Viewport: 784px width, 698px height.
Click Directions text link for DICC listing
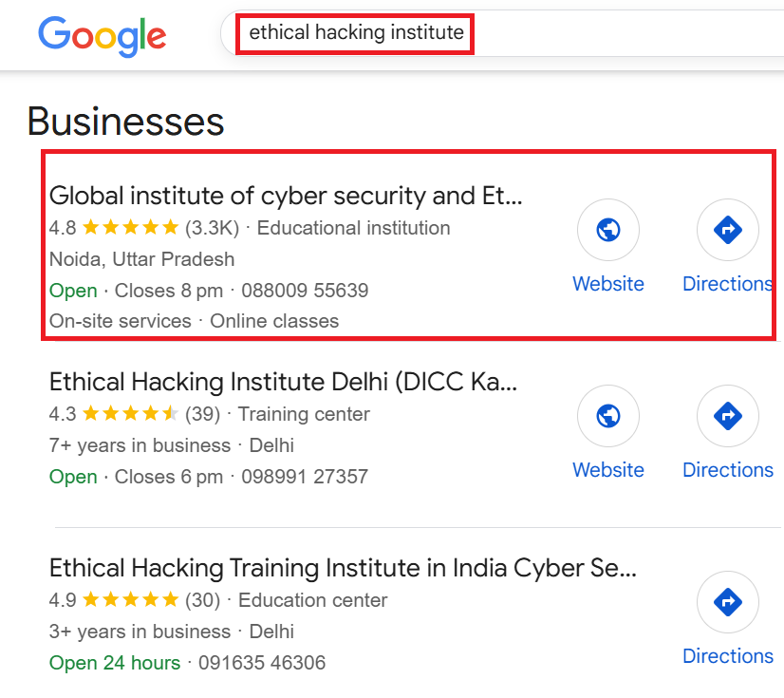(x=728, y=470)
